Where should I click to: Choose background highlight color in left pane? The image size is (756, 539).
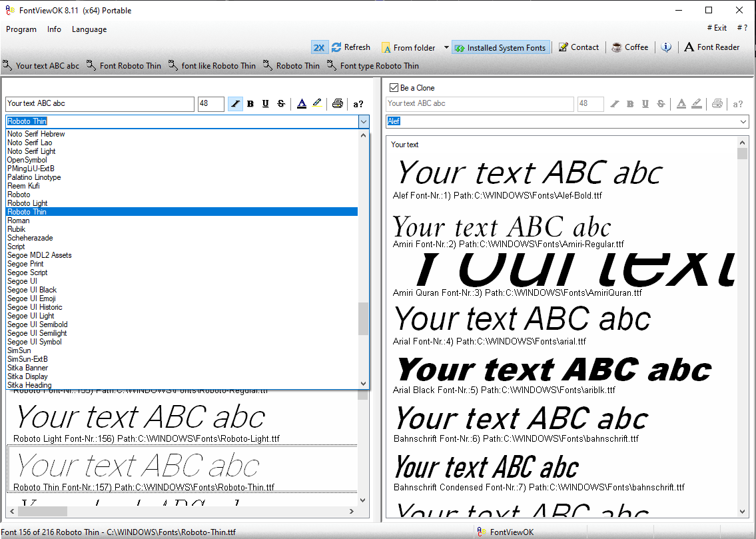pyautogui.click(x=317, y=104)
